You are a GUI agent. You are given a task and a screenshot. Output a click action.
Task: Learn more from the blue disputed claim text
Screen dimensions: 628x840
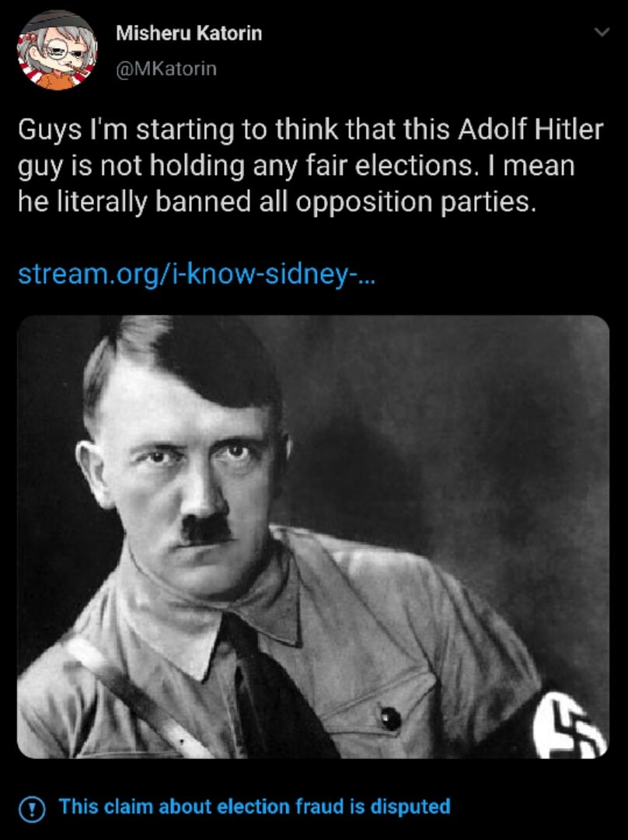tap(254, 807)
